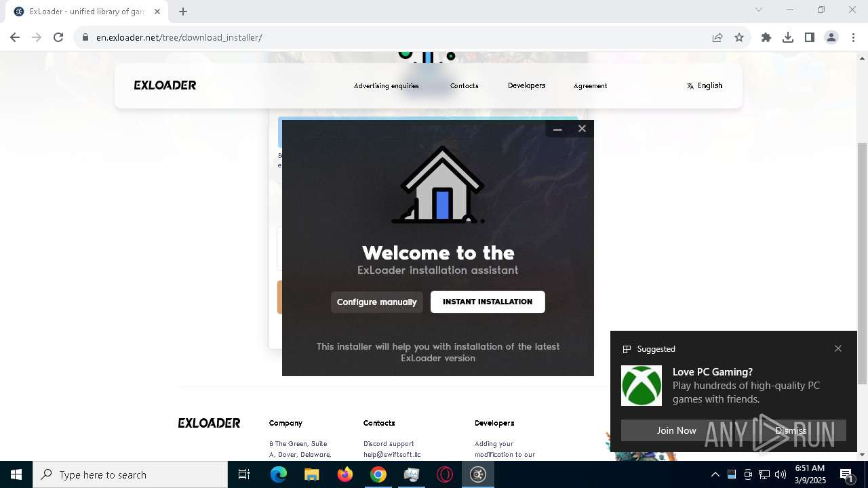Open File Explorer from taskbar
868x488 pixels.
point(312,474)
